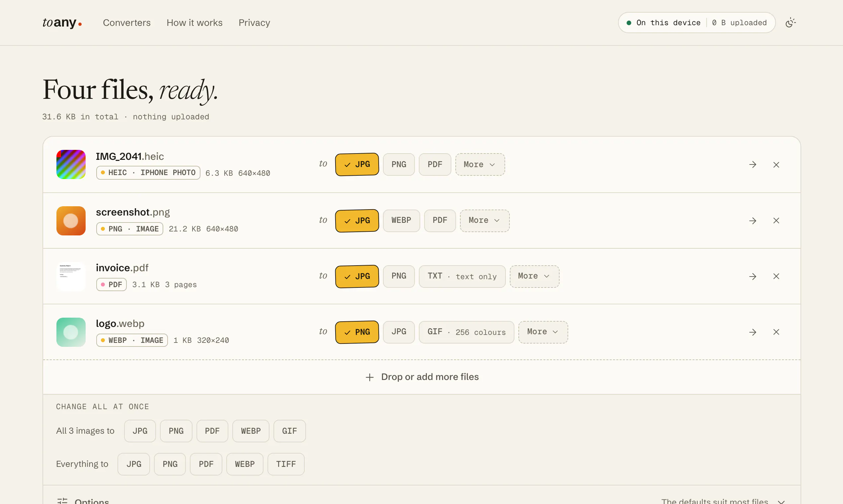Select GIF 256 colours for logo.webp
The image size is (843, 504).
coord(466,332)
